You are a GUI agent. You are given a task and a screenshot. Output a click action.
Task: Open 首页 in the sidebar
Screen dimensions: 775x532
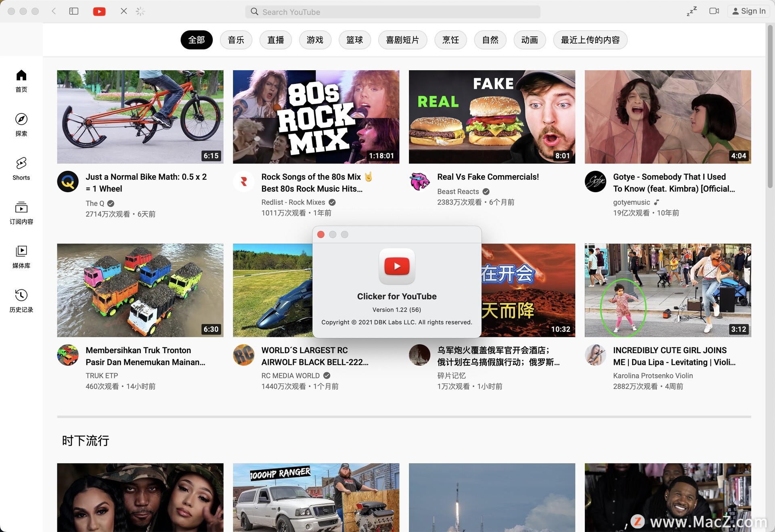pyautogui.click(x=21, y=81)
